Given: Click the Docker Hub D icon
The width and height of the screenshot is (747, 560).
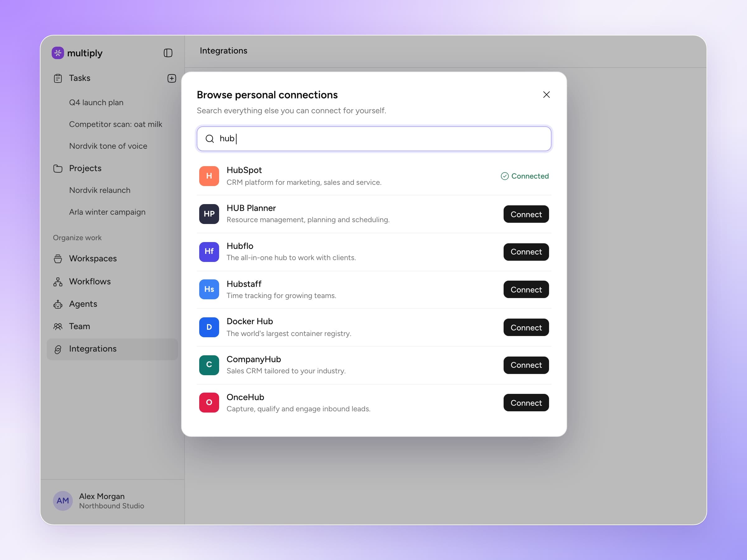Looking at the screenshot, I should (x=209, y=327).
